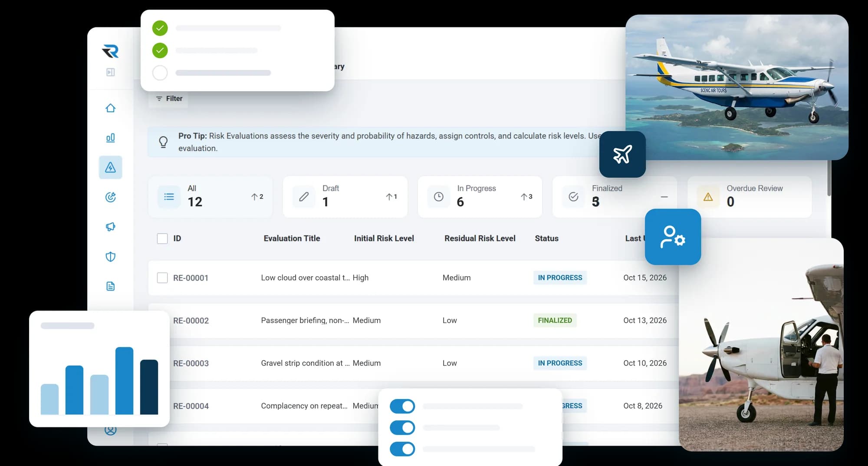Click the clock icon in In Progress card
The width and height of the screenshot is (868, 466).
point(439,197)
